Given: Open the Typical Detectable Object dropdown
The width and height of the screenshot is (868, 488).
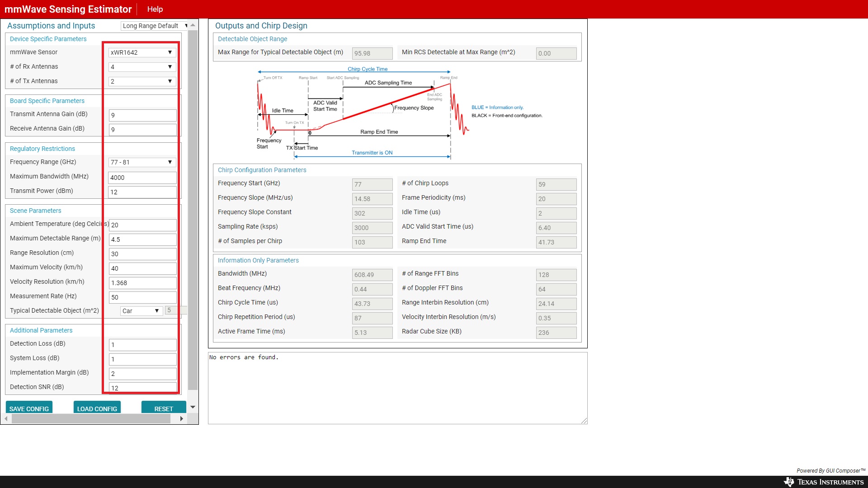Looking at the screenshot, I should tap(141, 311).
